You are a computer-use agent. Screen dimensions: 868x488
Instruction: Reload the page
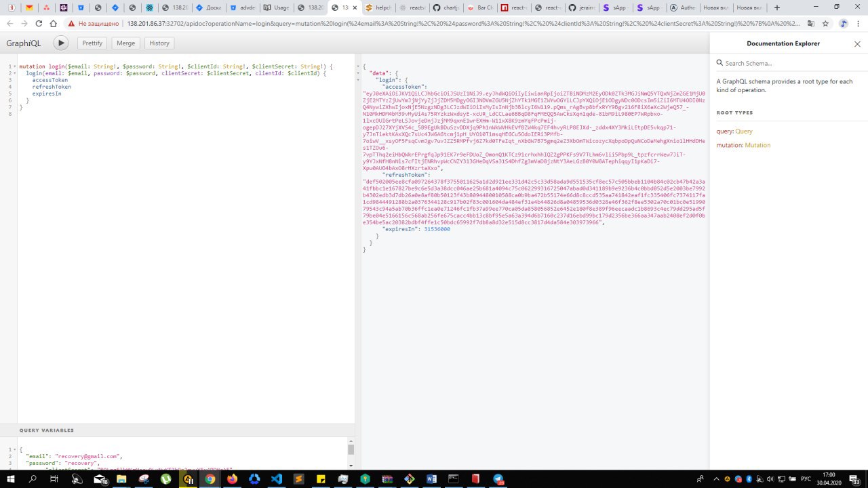click(x=39, y=23)
